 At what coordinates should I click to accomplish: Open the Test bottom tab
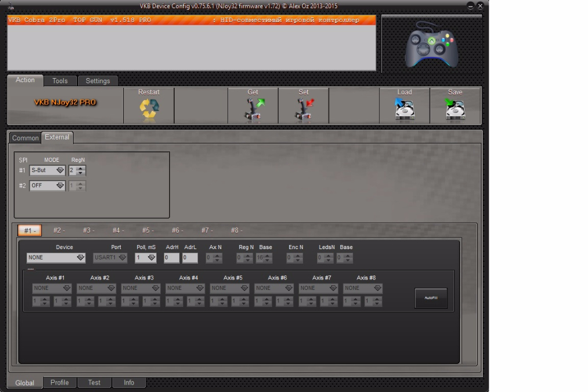tap(94, 383)
